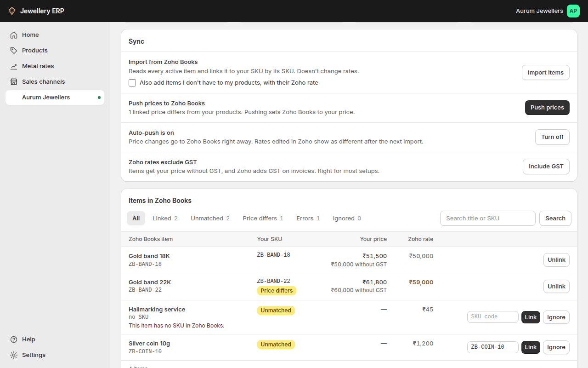Tick the 'Also add items' checkbox
The width and height of the screenshot is (588, 368).
pos(132,83)
